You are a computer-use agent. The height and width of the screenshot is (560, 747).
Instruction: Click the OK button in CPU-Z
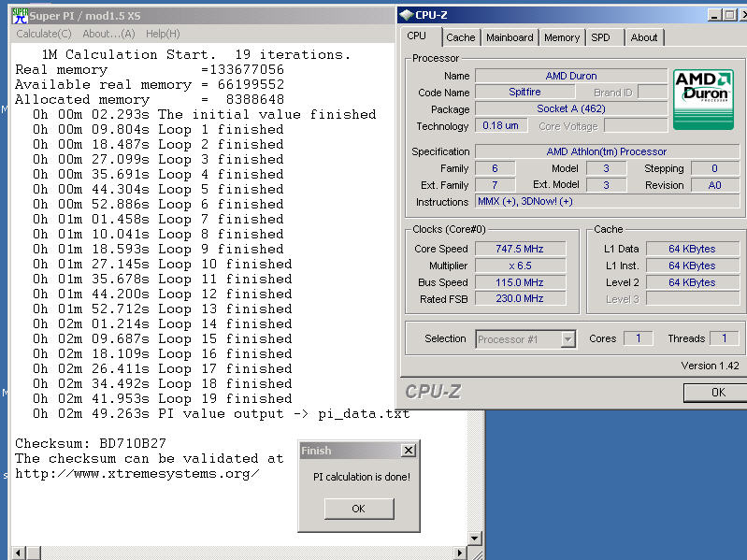(717, 393)
